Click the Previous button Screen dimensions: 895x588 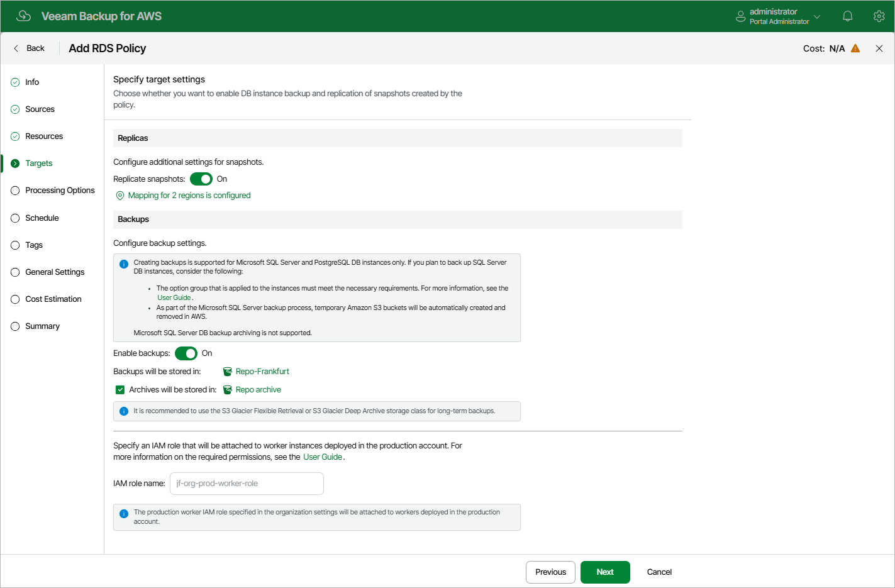(550, 572)
